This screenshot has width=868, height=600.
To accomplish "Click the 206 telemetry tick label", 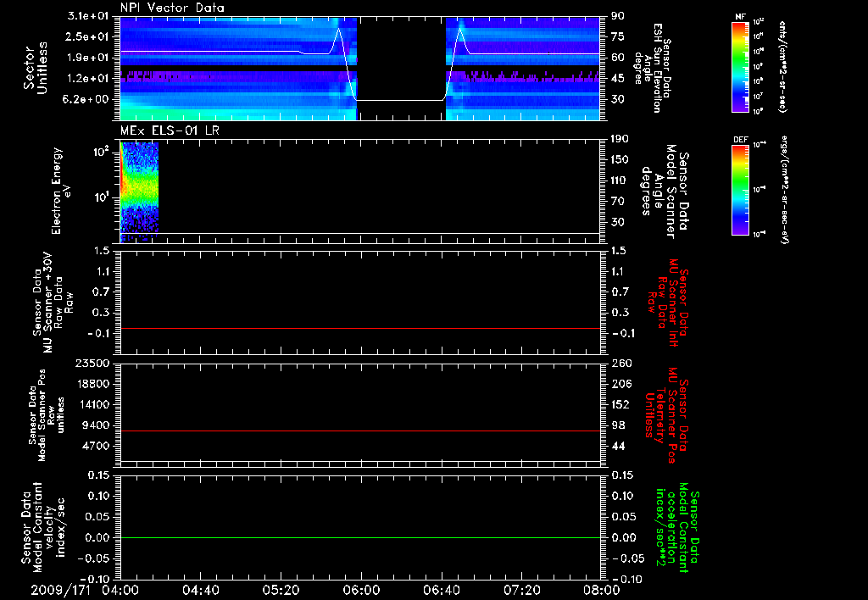I will (x=620, y=384).
